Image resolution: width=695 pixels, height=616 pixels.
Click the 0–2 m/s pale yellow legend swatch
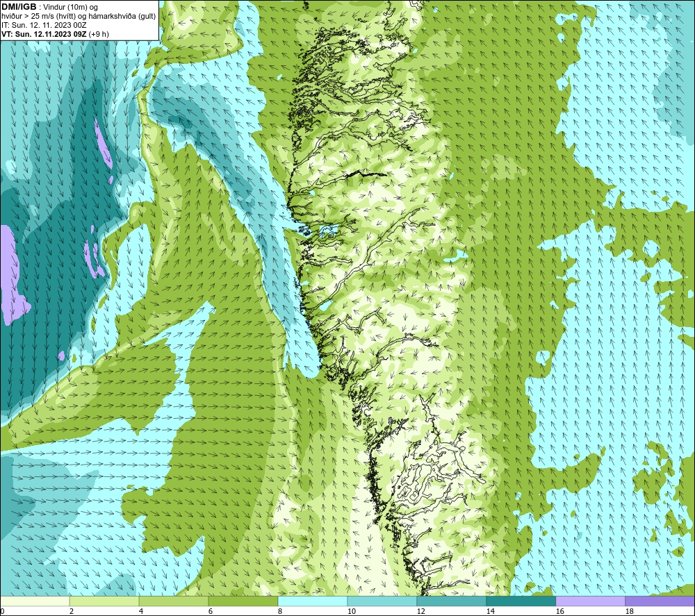(35, 601)
